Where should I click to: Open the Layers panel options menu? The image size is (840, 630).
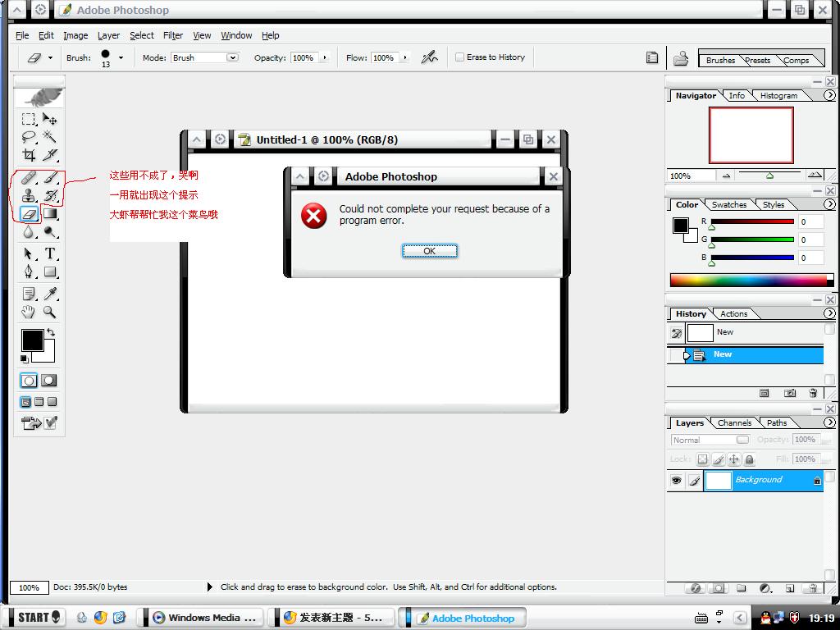[829, 422]
